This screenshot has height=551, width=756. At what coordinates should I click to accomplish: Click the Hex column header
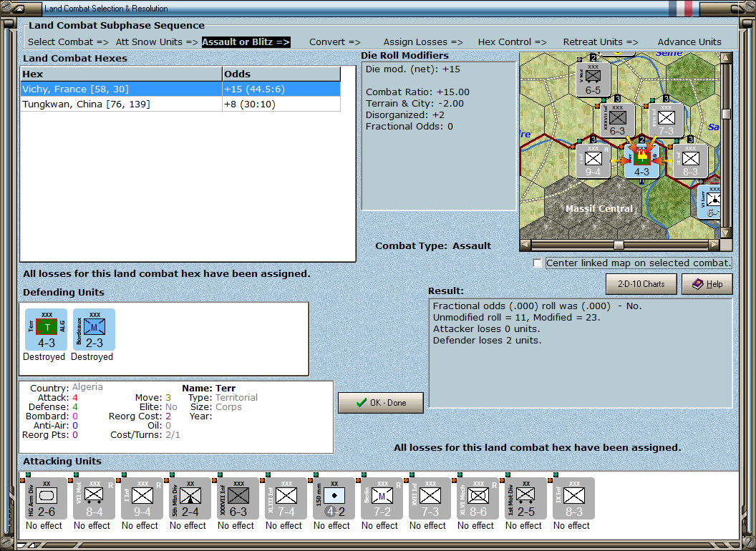[x=122, y=74]
